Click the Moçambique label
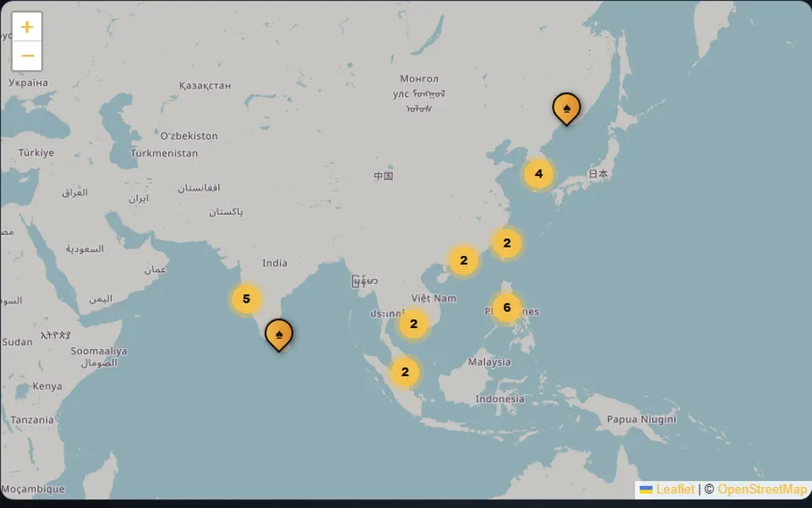Image resolution: width=812 pixels, height=508 pixels. coord(33,489)
